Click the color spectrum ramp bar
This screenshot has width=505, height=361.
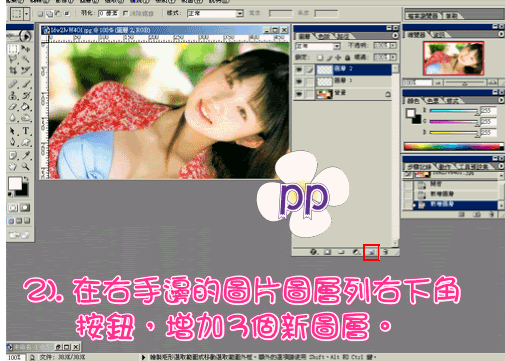click(x=454, y=146)
